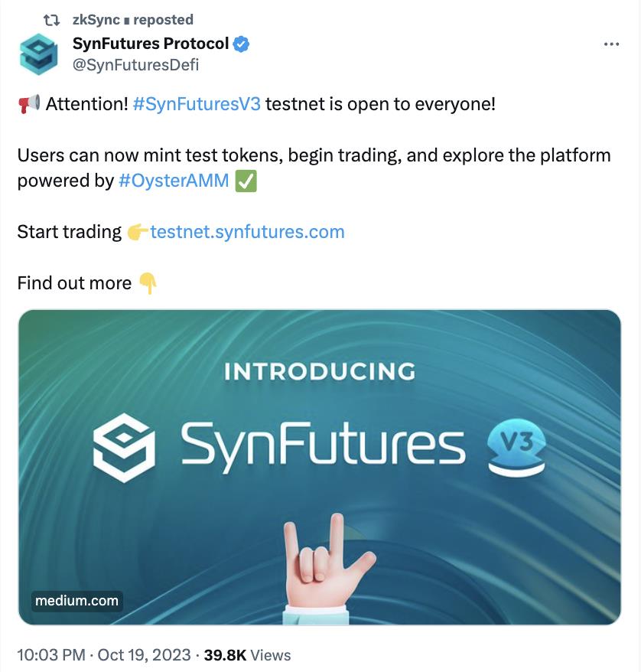
Task: Click the blue verified checkmark badge
Action: point(241,44)
